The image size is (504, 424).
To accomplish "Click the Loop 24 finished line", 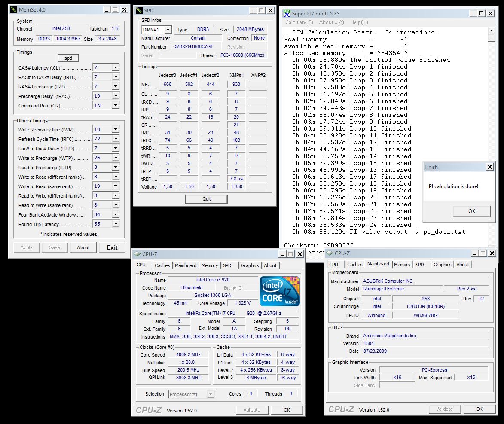I will [x=351, y=225].
